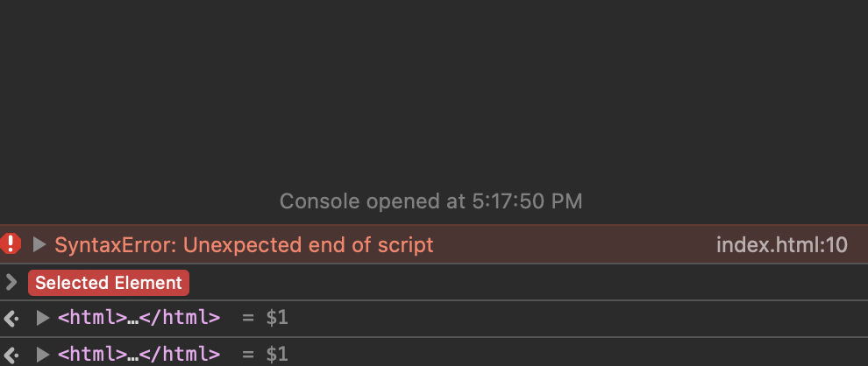868x366 pixels.
Task: Click the empty console area above the timestamp
Action: click(x=434, y=88)
